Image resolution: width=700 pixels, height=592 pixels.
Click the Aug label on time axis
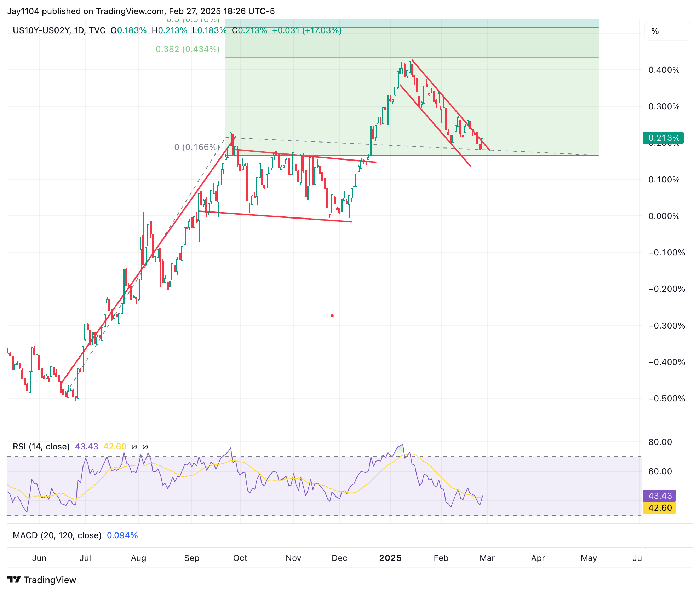pos(138,558)
